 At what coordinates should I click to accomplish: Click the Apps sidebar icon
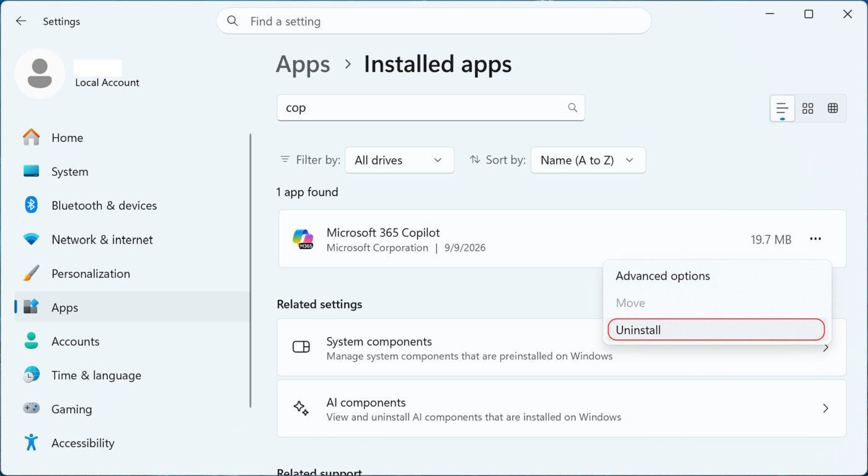tap(31, 307)
